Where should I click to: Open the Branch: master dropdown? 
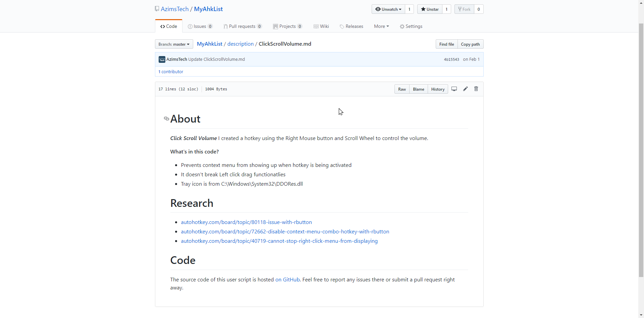174,44
